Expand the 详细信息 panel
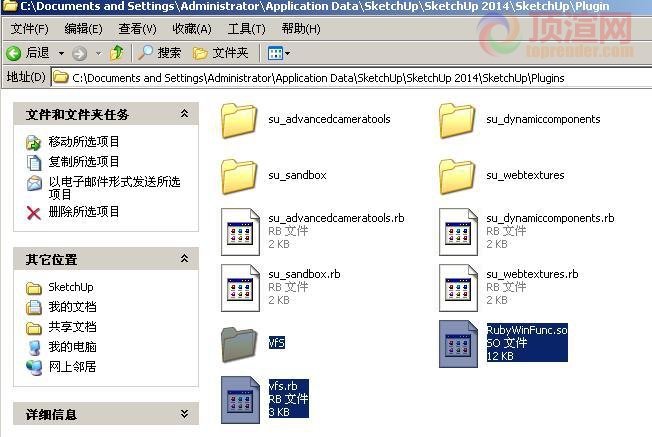Image resolution: width=652 pixels, height=437 pixels. pos(184,414)
